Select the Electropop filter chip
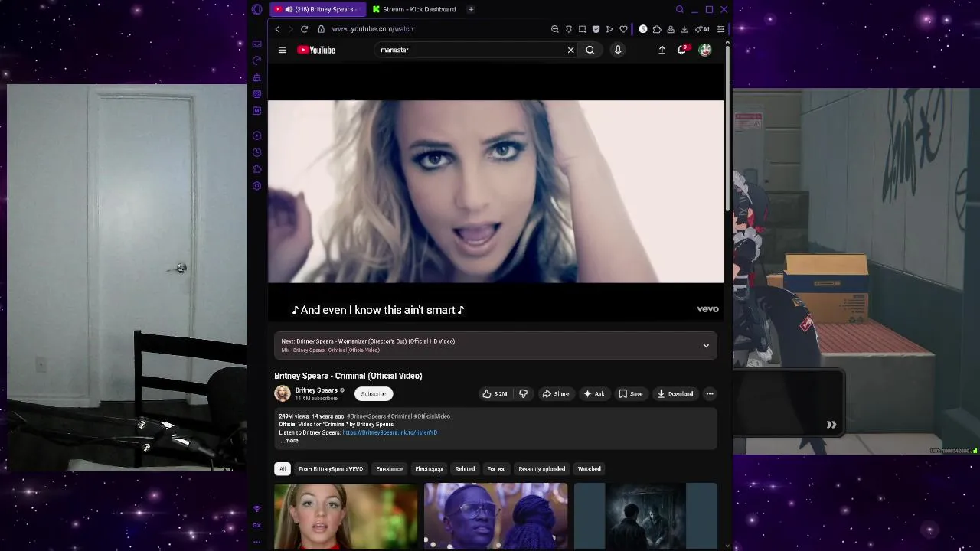Screen dimensions: 980x551 click(x=429, y=469)
